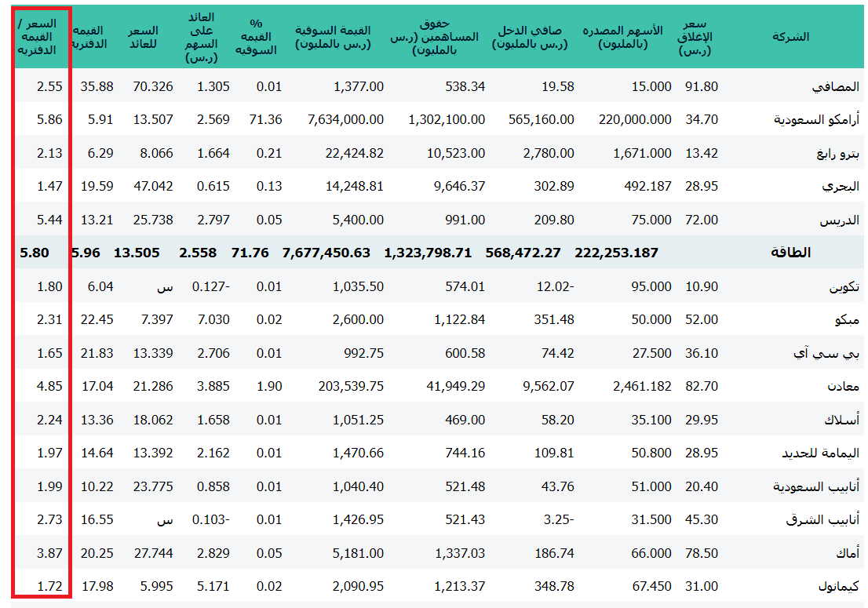
Task: Click price-to-book 1.72 for كيمانول
Action: pyautogui.click(x=49, y=586)
